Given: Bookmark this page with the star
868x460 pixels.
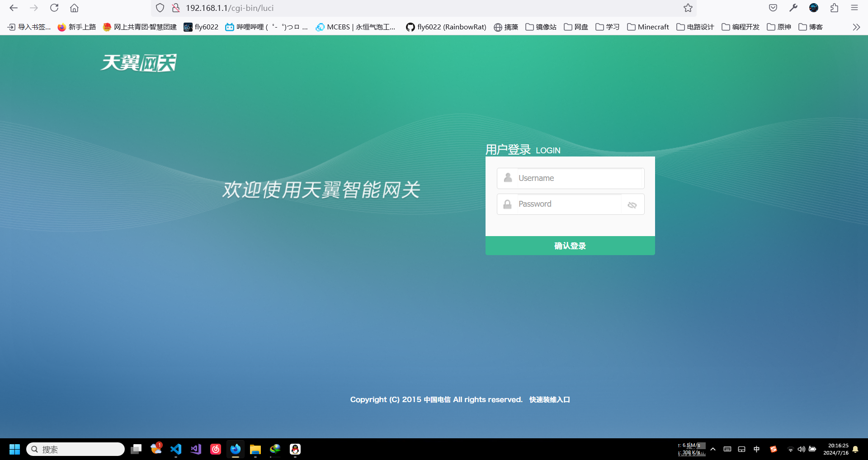Looking at the screenshot, I should 688,8.
